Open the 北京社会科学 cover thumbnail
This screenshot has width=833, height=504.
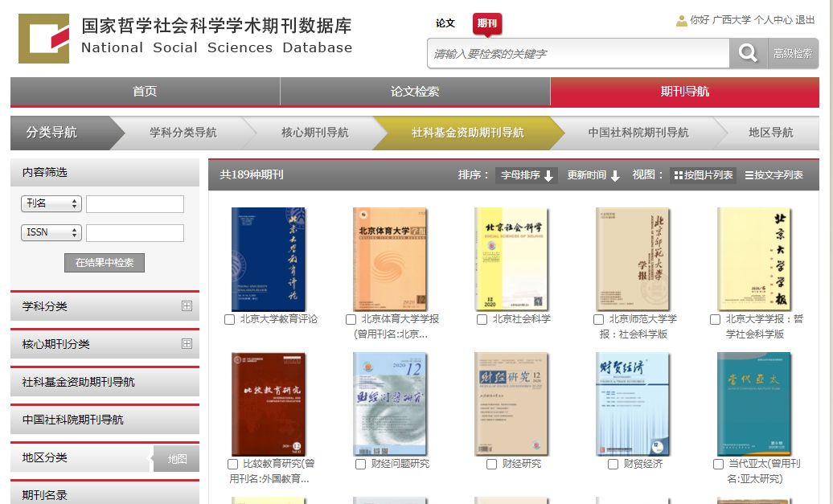pos(511,259)
